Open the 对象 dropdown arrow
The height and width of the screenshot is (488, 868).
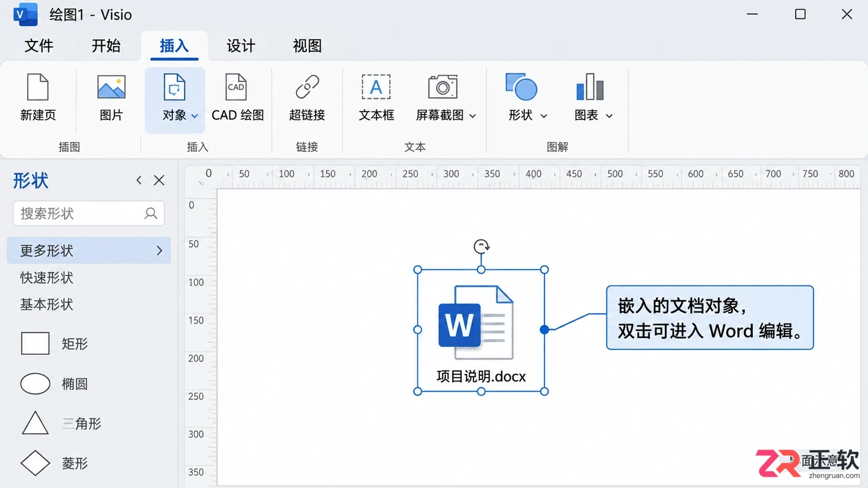(x=195, y=116)
